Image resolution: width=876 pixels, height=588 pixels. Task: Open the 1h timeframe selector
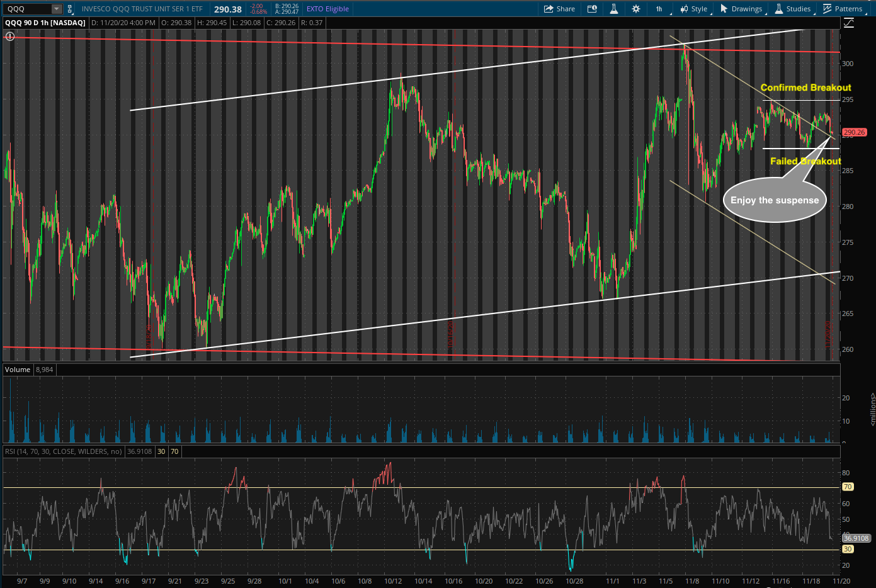(x=659, y=9)
